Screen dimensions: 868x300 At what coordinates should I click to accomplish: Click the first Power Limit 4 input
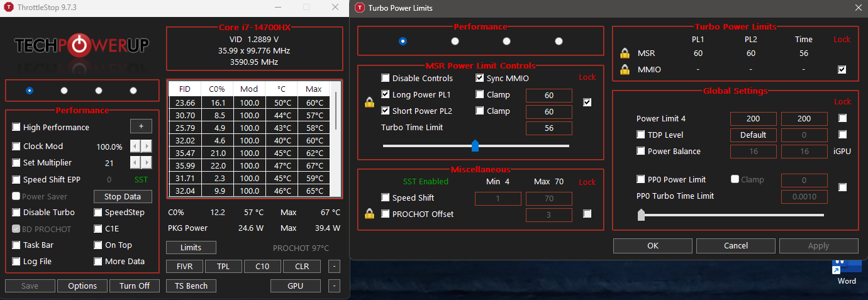[753, 118]
